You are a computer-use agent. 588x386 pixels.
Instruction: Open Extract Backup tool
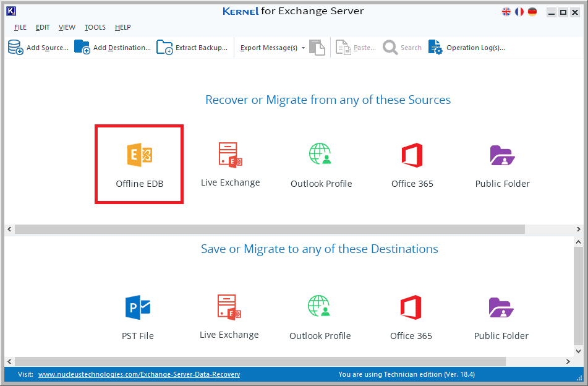(192, 48)
